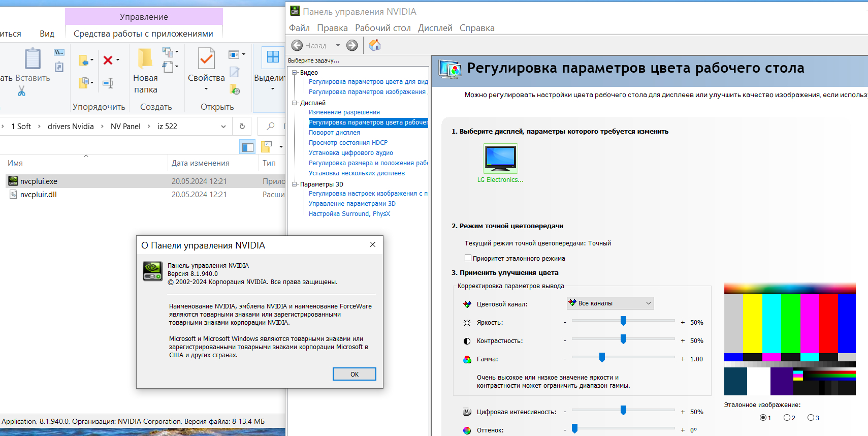
Task: Enable Приоритет эталонного режима checkbox
Action: pos(468,258)
